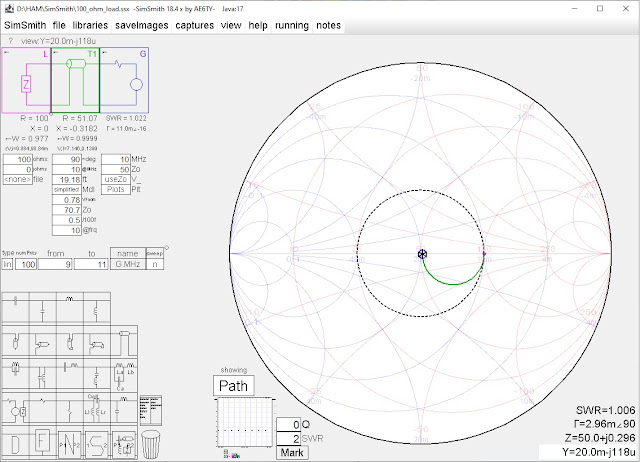Click the T1 velocity factor 0.78 field
This screenshot has width=640, height=462.
coord(67,200)
